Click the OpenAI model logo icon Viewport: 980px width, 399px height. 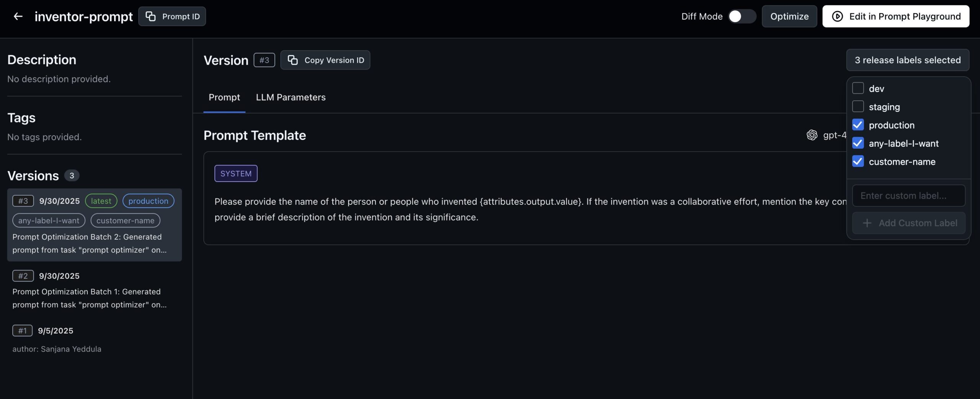pos(812,135)
